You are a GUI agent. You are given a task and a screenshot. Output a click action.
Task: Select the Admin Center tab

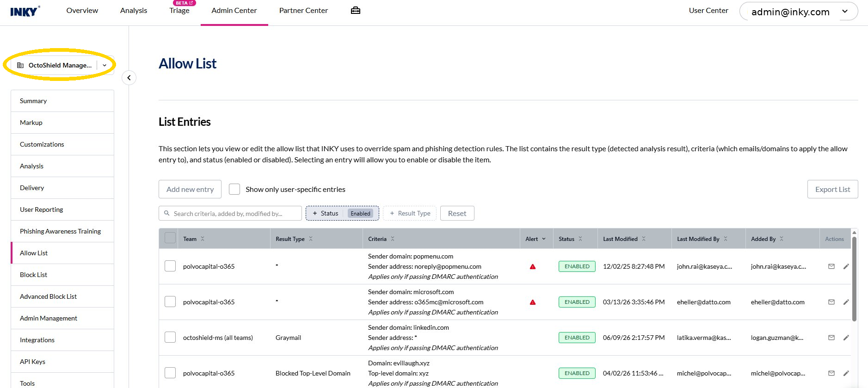(234, 11)
